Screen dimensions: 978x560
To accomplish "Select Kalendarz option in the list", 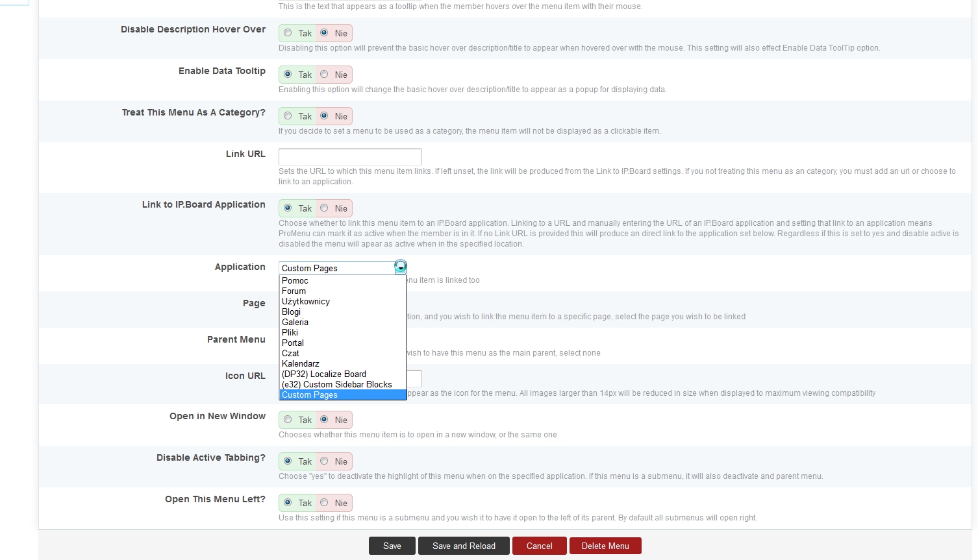I will (300, 363).
